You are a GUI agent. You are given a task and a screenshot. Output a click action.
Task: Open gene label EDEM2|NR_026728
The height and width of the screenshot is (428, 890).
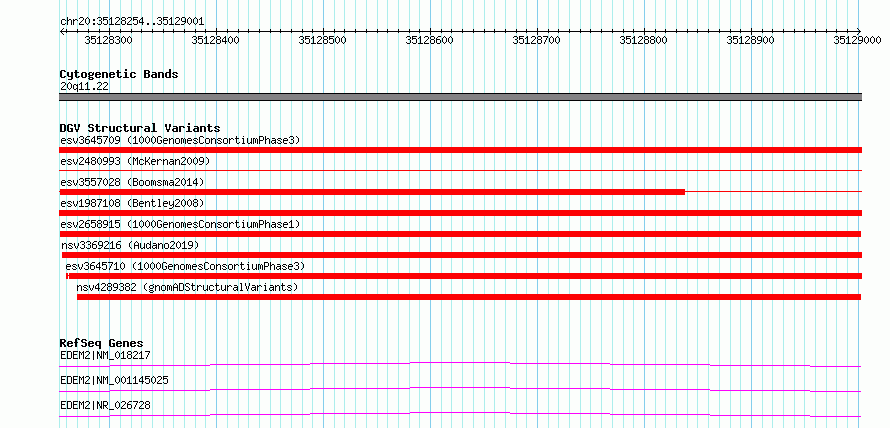click(105, 405)
